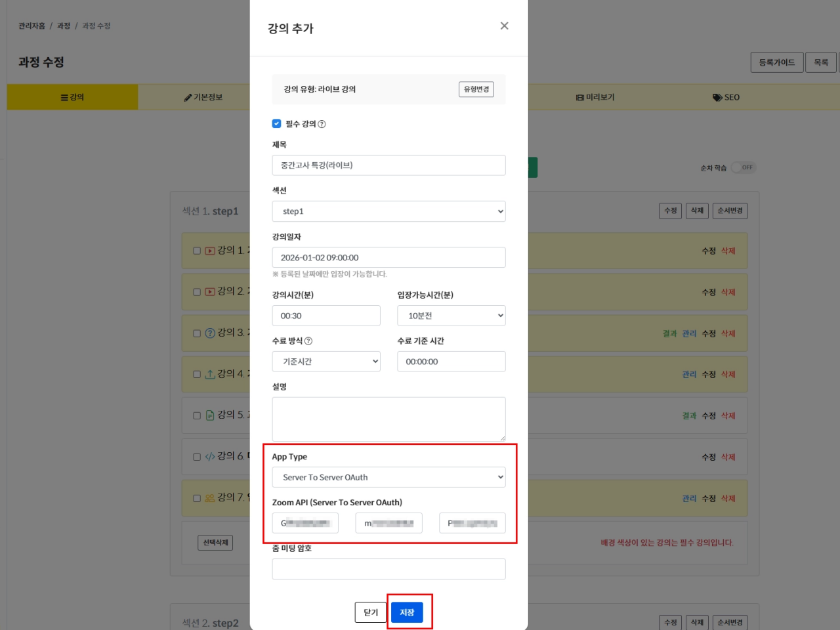Click the 제목 field containing 중간고사 특강(라이브)
This screenshot has width=840, height=630.
coord(388,165)
